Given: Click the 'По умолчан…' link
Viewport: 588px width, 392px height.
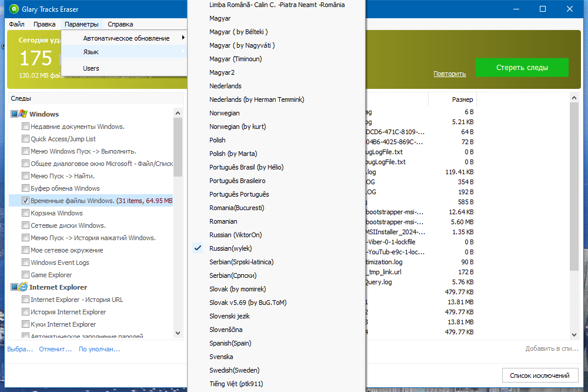Looking at the screenshot, I should 99,349.
